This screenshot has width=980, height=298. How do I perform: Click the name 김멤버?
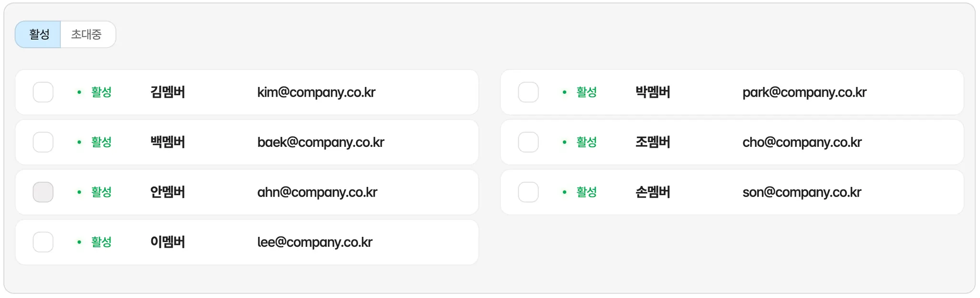tap(167, 92)
